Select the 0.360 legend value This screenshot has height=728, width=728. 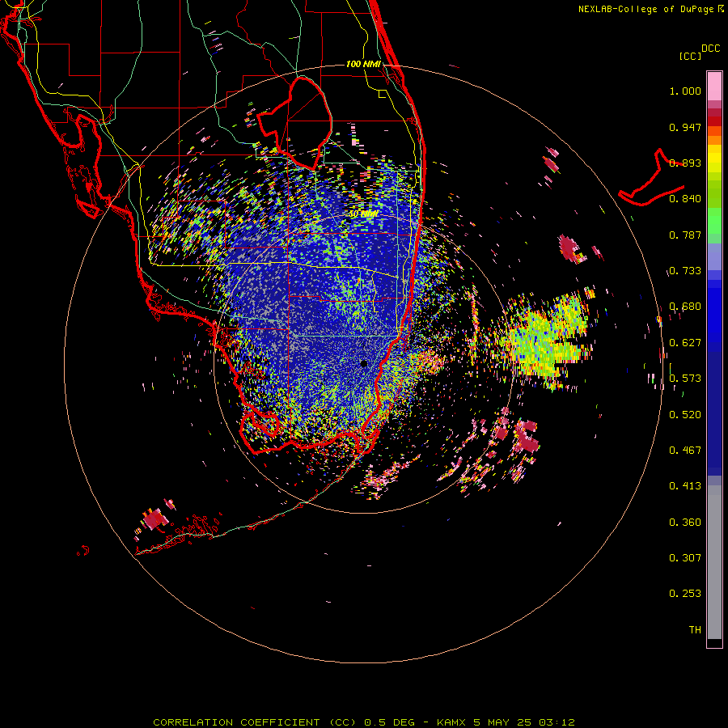point(685,523)
